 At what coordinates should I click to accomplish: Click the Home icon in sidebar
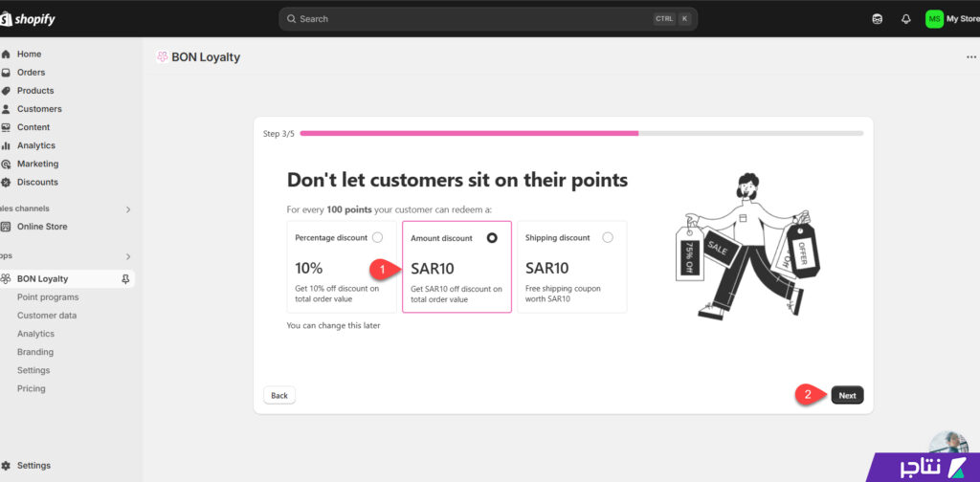coord(7,55)
